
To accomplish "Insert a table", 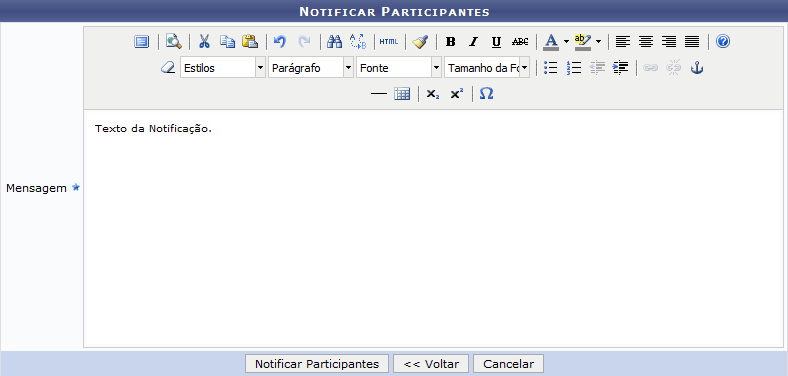I will [402, 94].
